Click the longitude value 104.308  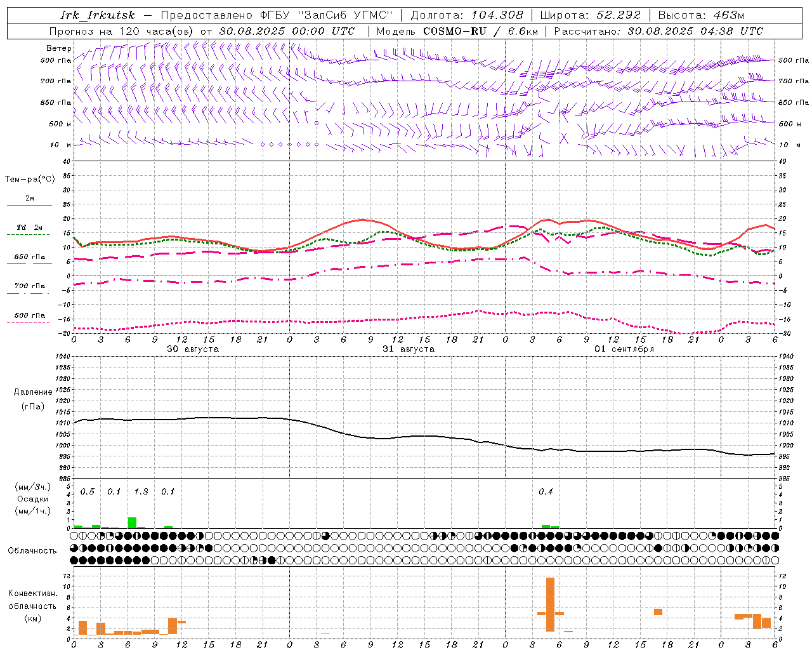497,15
